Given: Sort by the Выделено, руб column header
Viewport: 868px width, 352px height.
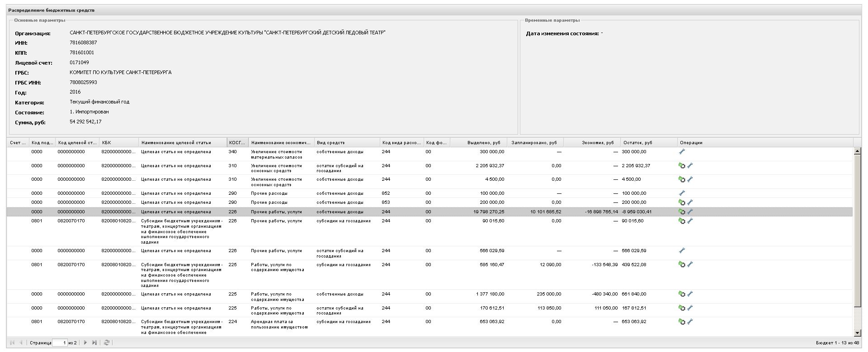Looking at the screenshot, I should pos(478,142).
